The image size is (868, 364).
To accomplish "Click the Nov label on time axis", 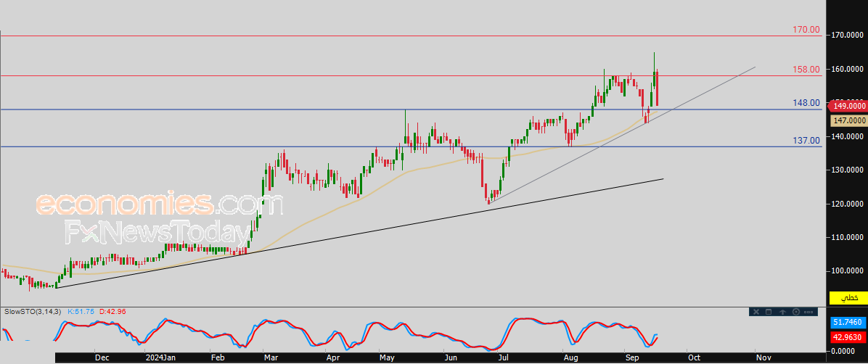I will coord(763,358).
